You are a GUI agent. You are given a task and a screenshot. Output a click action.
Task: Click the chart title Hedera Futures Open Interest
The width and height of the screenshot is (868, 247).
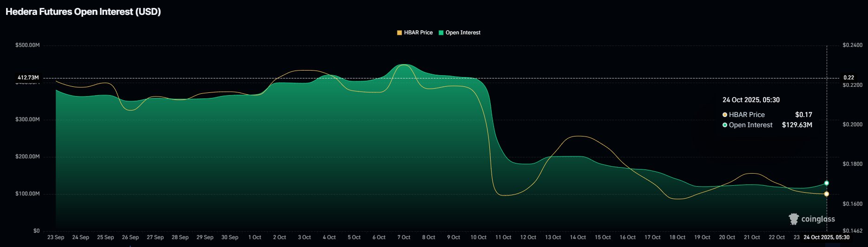(83, 12)
